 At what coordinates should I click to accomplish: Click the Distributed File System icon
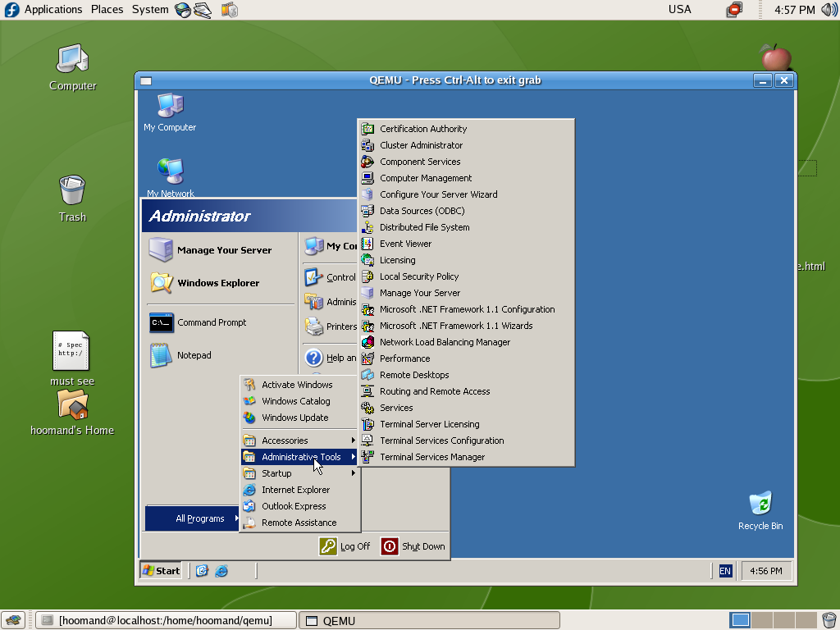pyautogui.click(x=367, y=227)
